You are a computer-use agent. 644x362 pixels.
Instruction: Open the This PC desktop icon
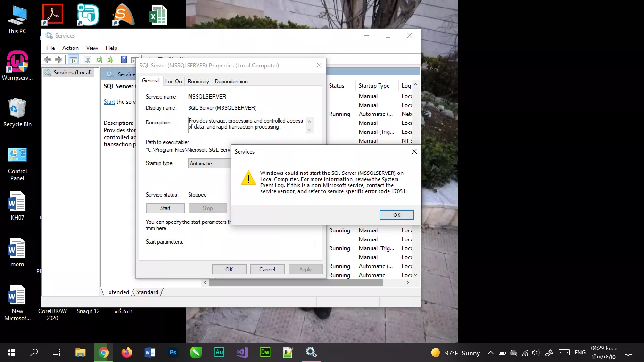click(x=17, y=20)
